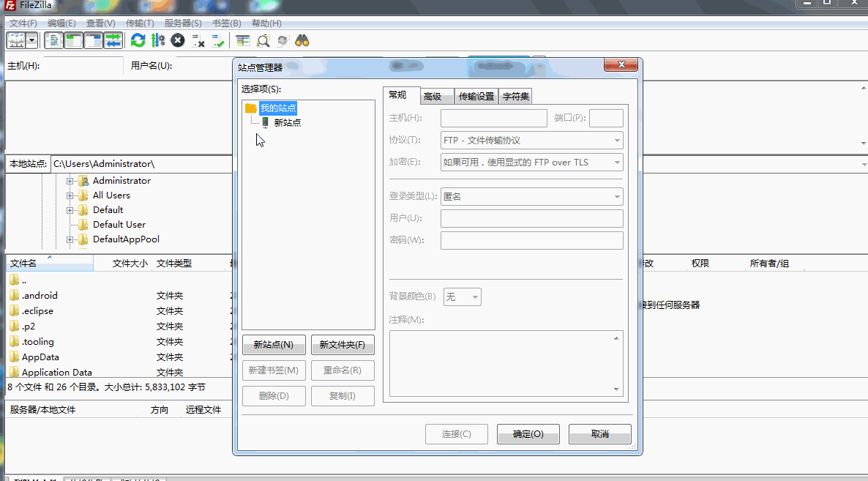Expand the Administrator tree node
The height and width of the screenshot is (481, 868).
[x=70, y=181]
